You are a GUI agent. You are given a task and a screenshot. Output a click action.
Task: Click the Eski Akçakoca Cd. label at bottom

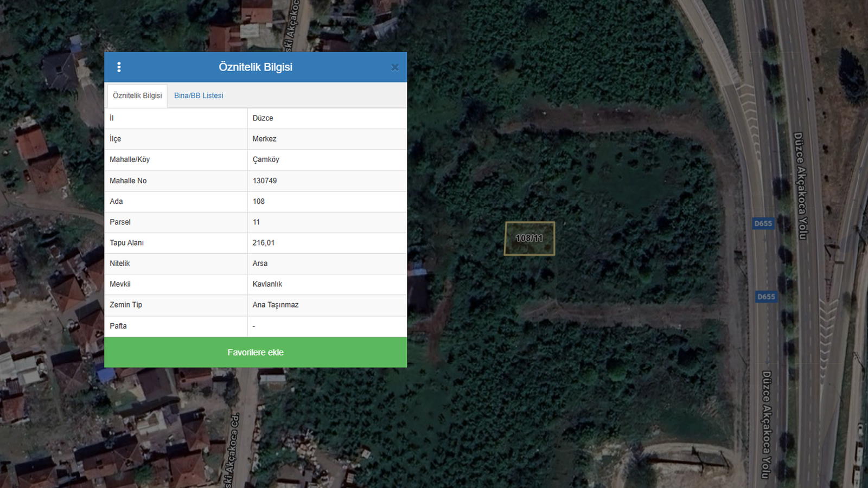pos(232,449)
